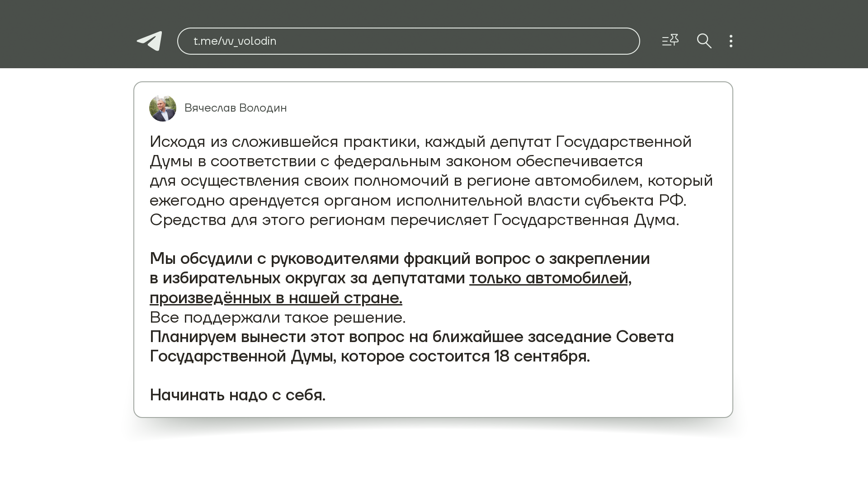
Task: Click the '18 сентября' date text
Action: (542, 357)
